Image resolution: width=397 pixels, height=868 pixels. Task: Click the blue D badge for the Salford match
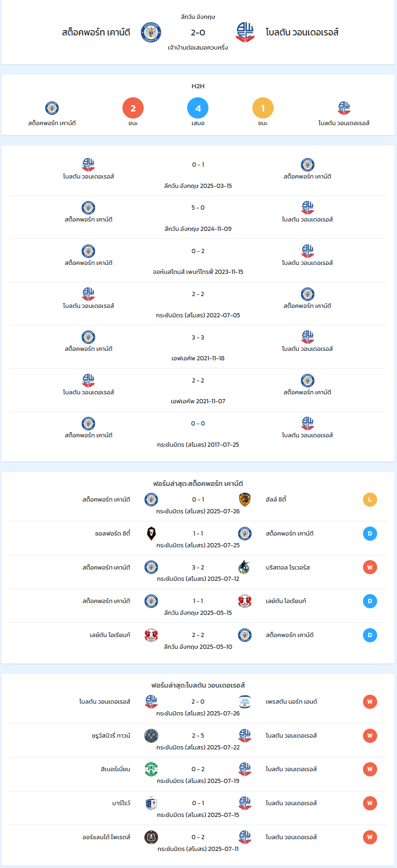point(370,534)
